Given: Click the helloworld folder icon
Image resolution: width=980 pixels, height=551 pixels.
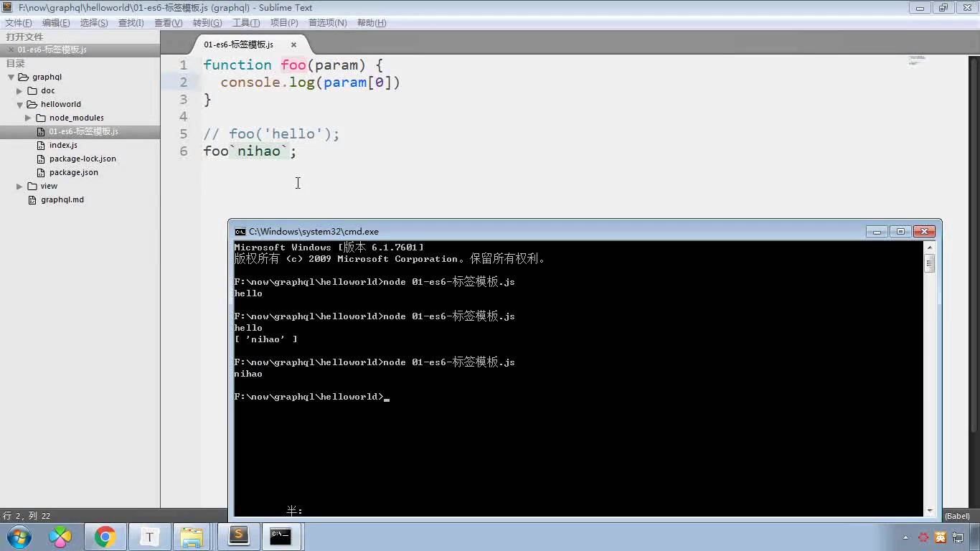Looking at the screenshot, I should [x=32, y=104].
